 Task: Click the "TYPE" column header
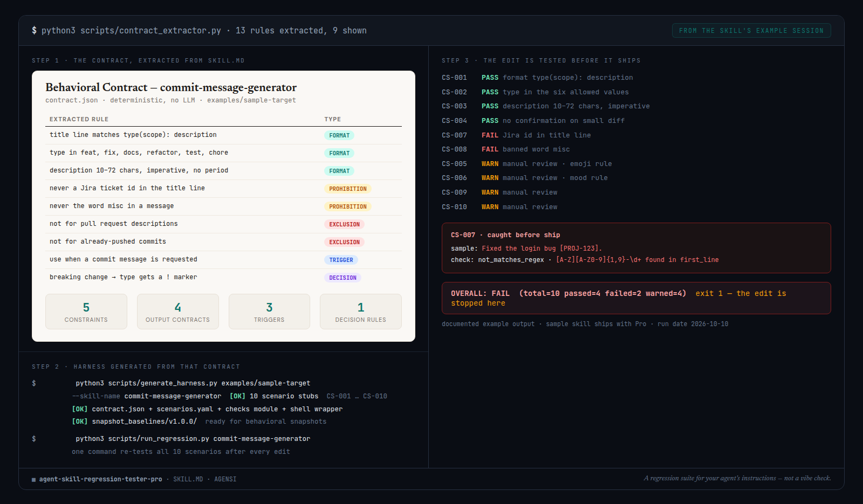coord(332,119)
